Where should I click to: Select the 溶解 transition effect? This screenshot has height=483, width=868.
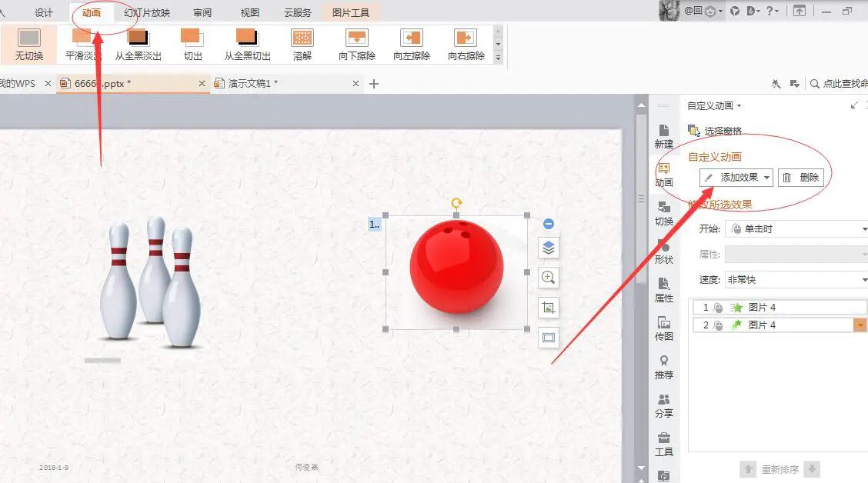coord(302,45)
